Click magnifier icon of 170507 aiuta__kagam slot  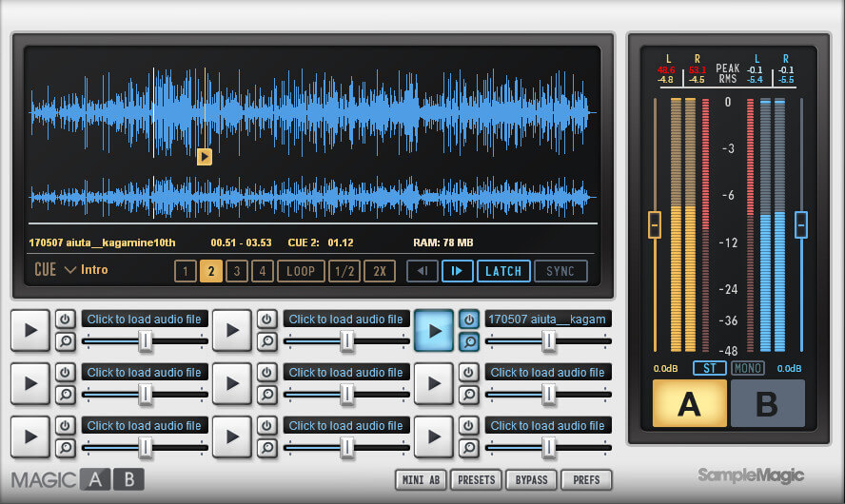469,341
